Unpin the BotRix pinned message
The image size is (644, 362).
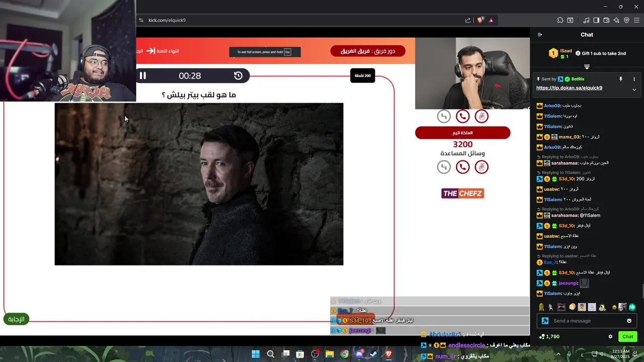tap(621, 79)
